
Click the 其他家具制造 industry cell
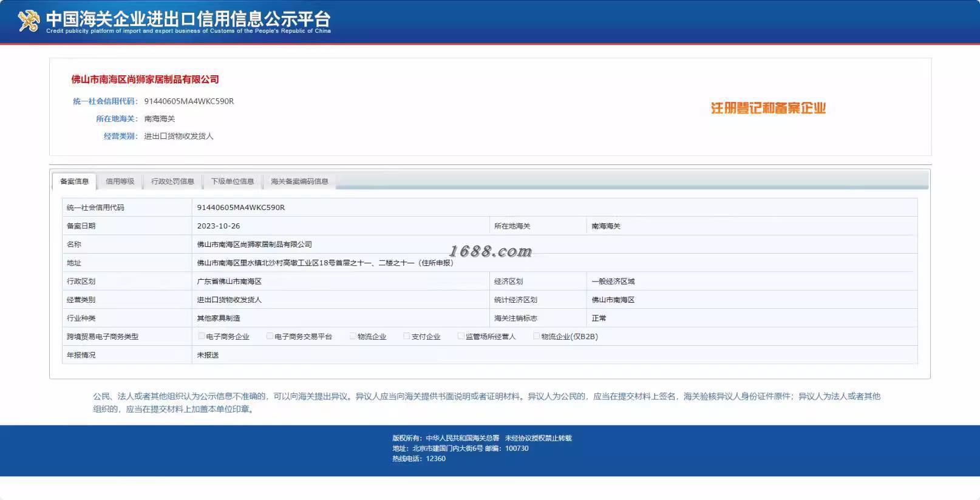219,318
